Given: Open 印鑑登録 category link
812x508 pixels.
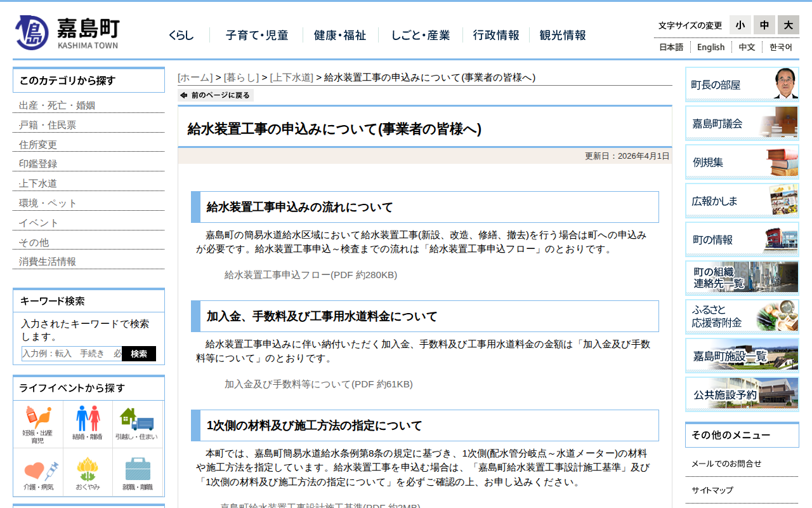Looking at the screenshot, I should point(38,164).
